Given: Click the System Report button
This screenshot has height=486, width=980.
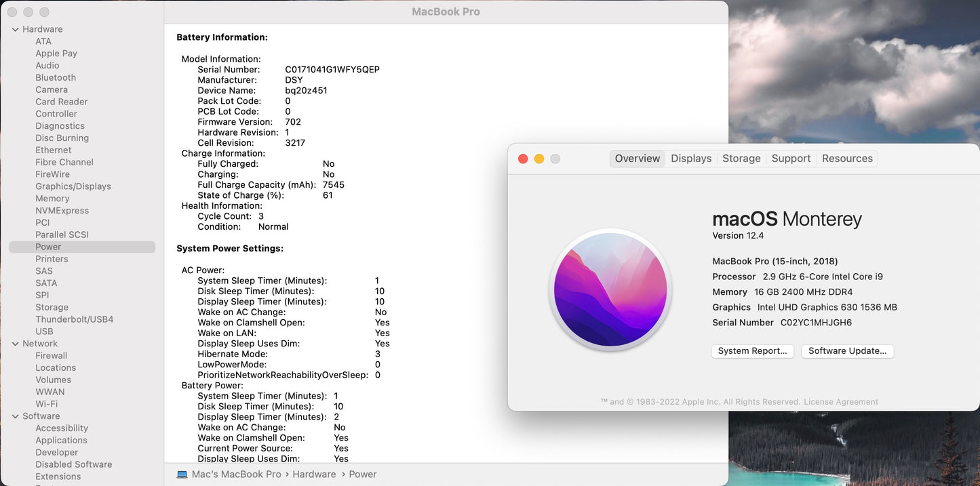Looking at the screenshot, I should click(x=752, y=351).
